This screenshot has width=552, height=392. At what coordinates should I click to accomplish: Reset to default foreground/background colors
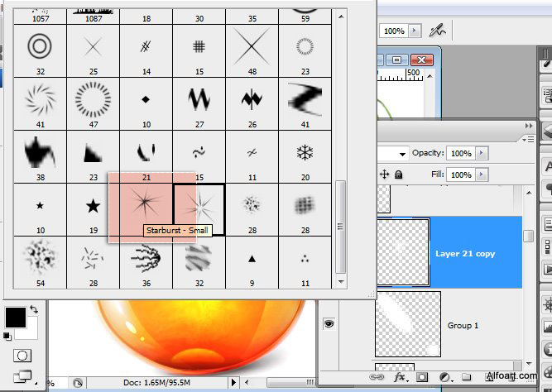[x=7, y=335]
